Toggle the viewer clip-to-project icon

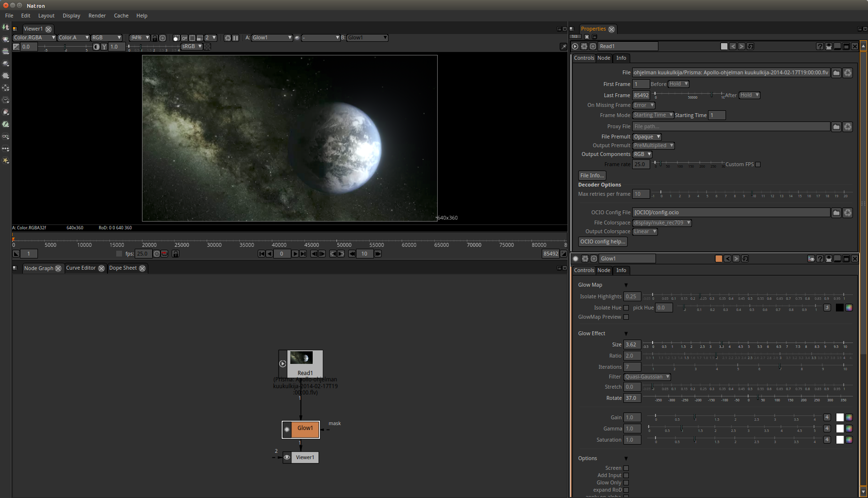176,38
